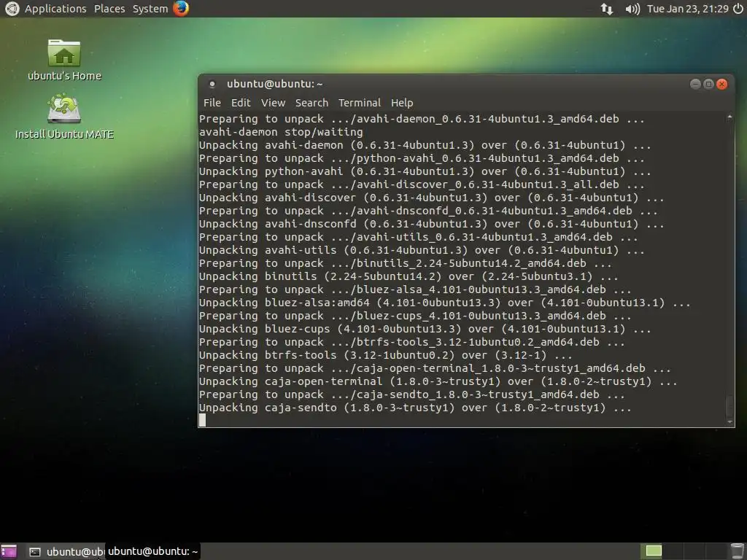Open the network connections indicator

coord(606,9)
